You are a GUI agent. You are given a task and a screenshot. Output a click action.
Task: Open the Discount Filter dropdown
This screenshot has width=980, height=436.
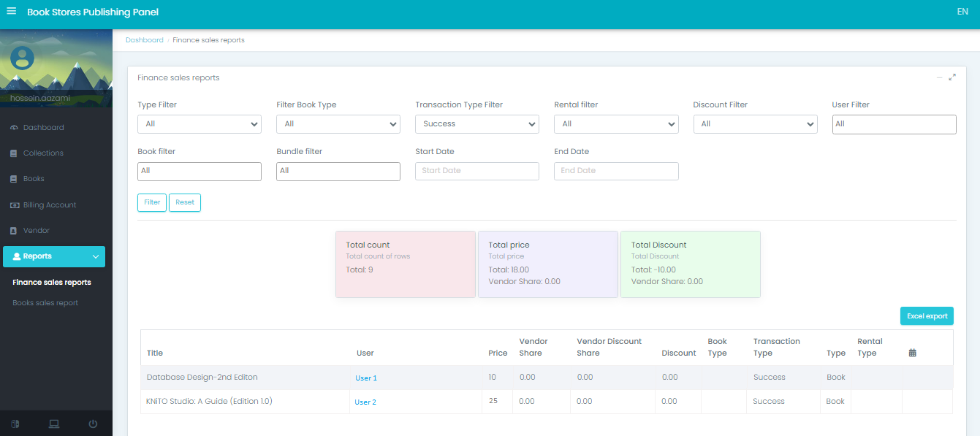point(754,124)
